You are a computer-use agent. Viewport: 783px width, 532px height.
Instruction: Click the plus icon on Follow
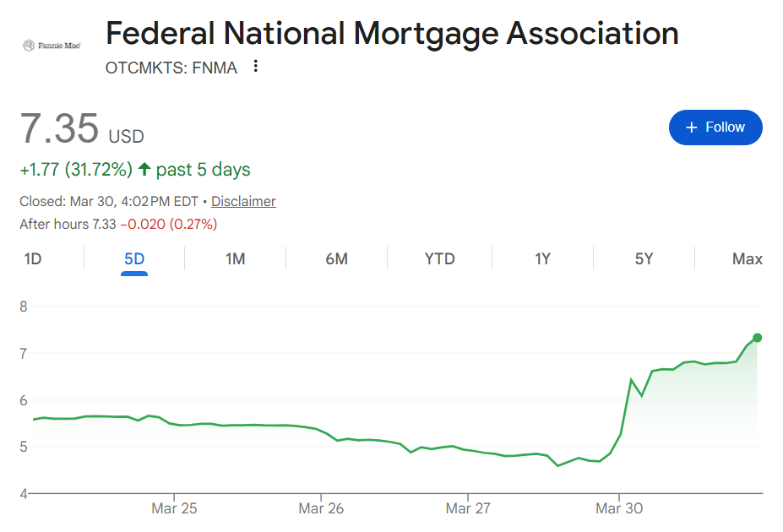pyautogui.click(x=692, y=128)
